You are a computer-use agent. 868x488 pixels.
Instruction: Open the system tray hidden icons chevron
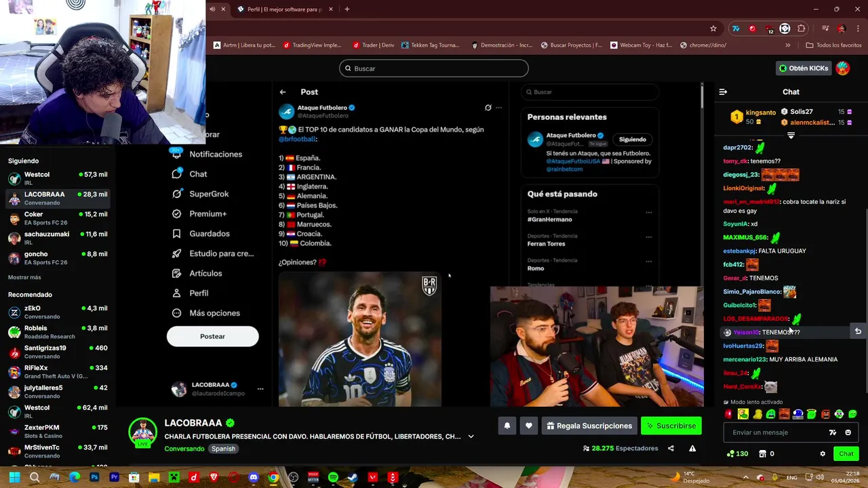tap(745, 477)
